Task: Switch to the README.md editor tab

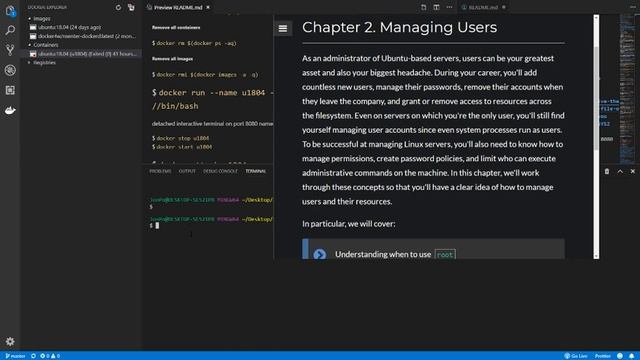Action: point(483,7)
